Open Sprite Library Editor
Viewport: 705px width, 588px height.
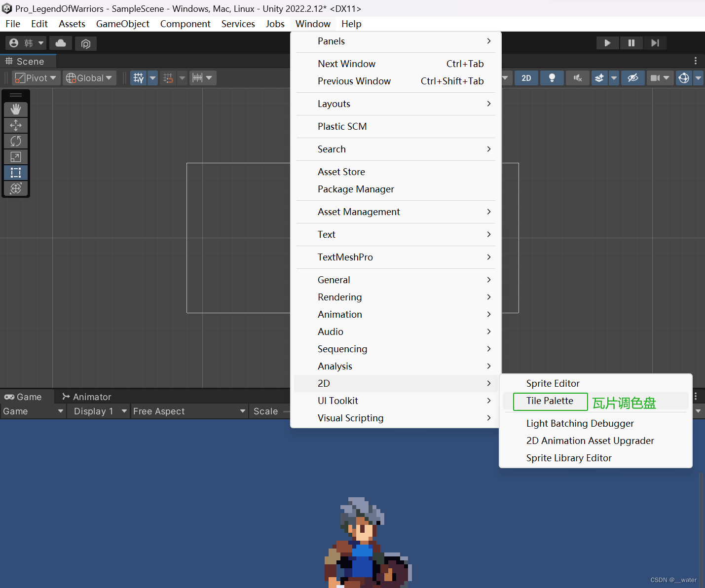point(595,458)
